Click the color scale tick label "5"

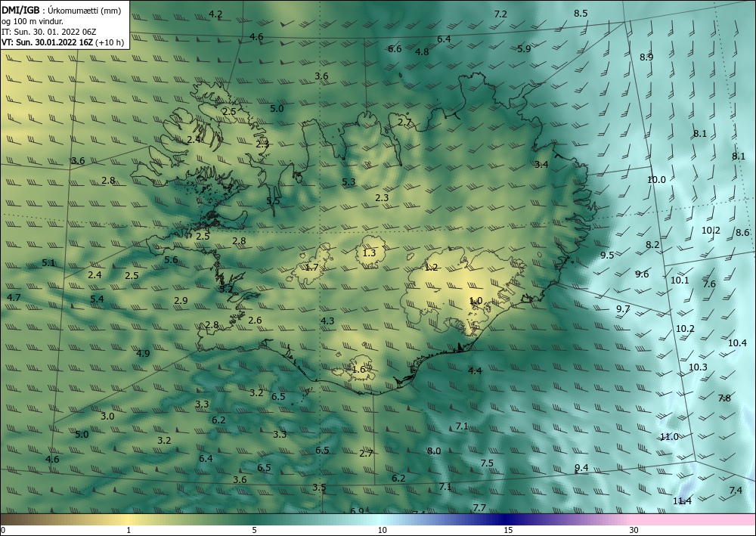tap(254, 531)
